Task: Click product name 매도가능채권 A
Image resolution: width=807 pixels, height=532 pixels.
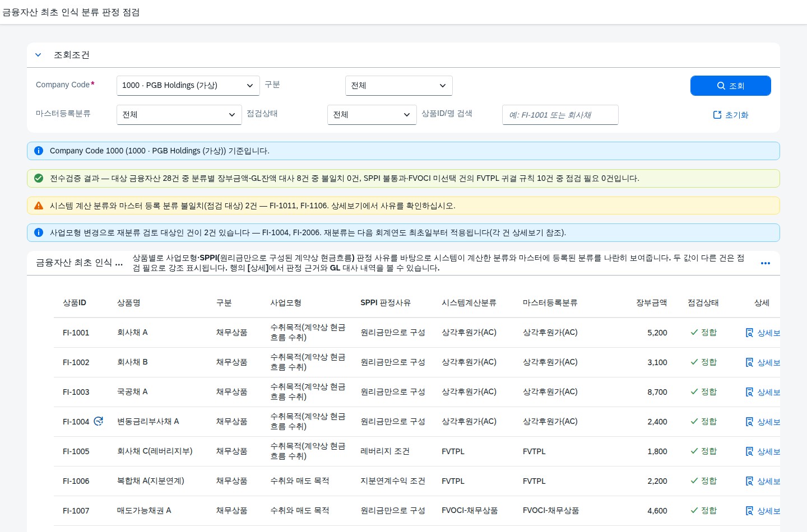Action: click(x=144, y=510)
